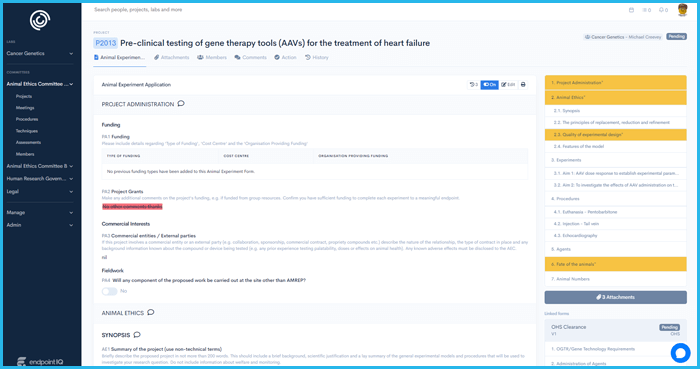Expand the Legal sidebar menu
Image resolution: width=700 pixels, height=369 pixels.
[40, 191]
